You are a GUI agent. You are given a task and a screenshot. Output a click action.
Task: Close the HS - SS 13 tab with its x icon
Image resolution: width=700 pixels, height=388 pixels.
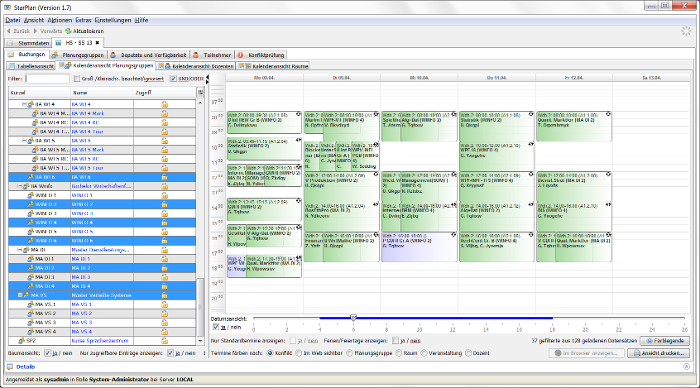pos(97,43)
